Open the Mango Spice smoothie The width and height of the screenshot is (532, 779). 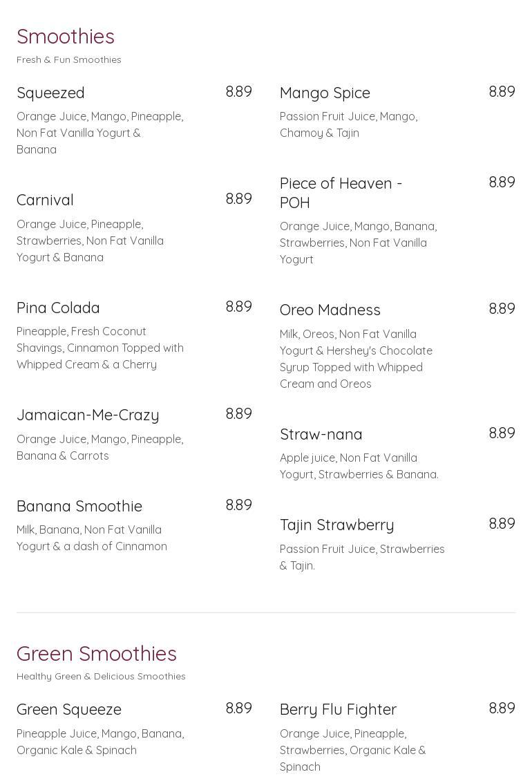point(325,93)
